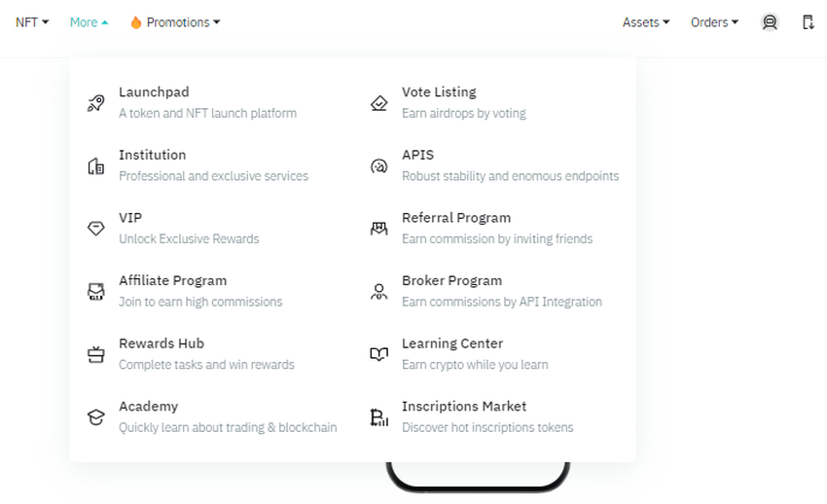Viewport: 827px width, 504px height.
Task: Select Referral Program menu entry
Action: [456, 218]
